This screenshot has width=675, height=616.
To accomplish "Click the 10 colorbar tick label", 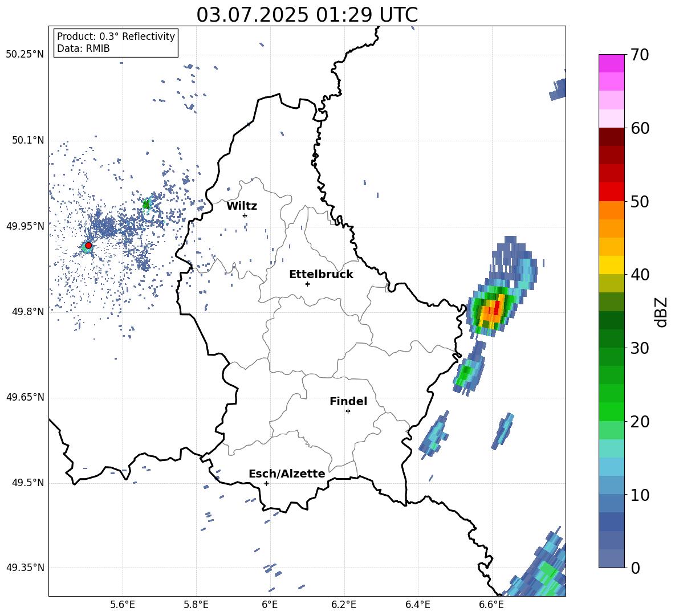I will click(640, 495).
